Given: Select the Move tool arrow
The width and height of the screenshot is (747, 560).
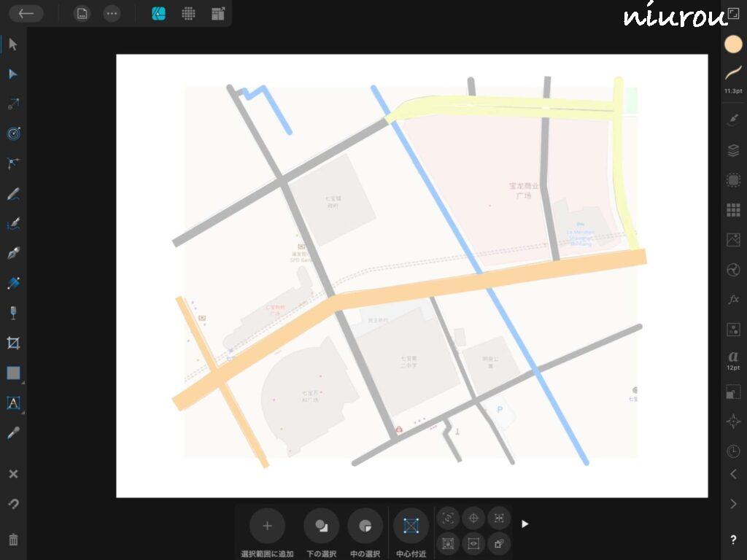Looking at the screenshot, I should click(12, 44).
